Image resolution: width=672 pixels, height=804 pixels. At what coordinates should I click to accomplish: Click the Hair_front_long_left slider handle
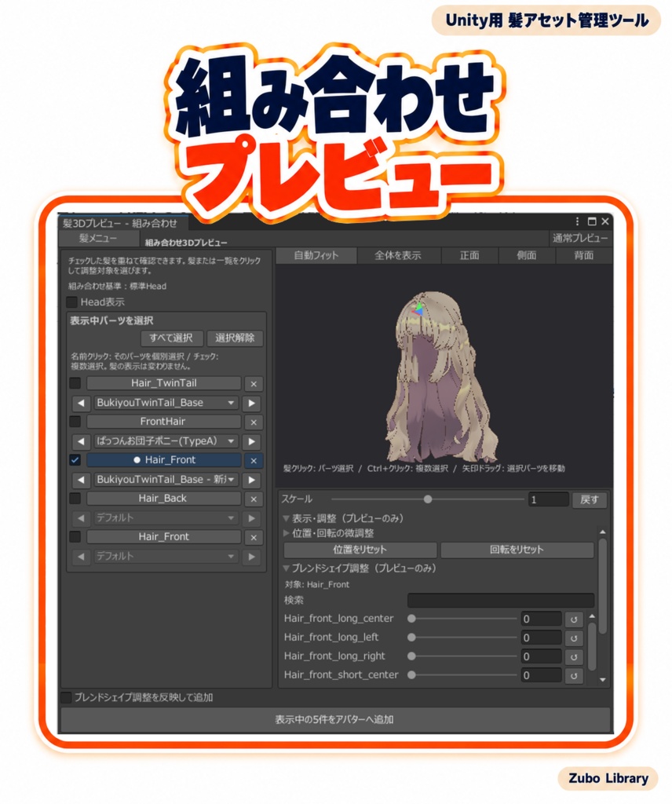point(411,638)
